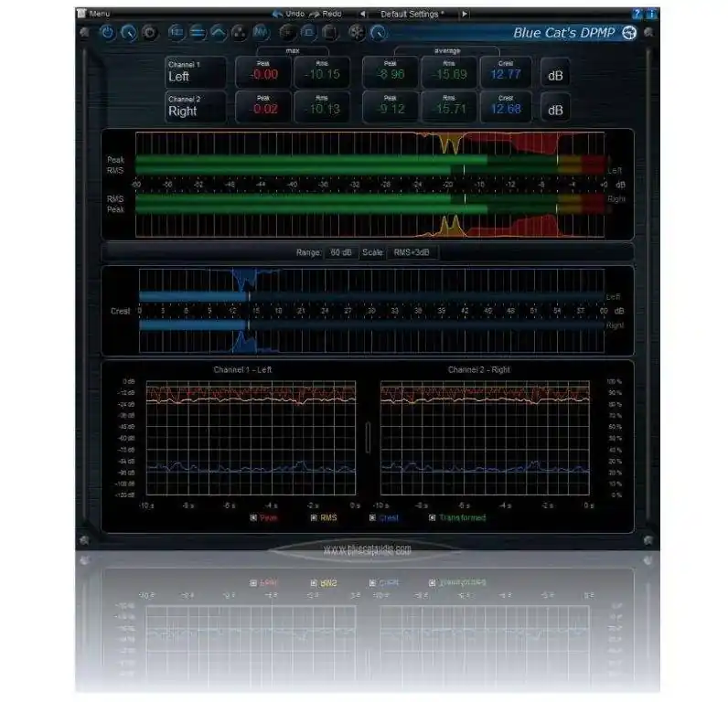The width and height of the screenshot is (728, 702).
Task: Click the Blue Cat globe logo icon
Action: click(629, 33)
